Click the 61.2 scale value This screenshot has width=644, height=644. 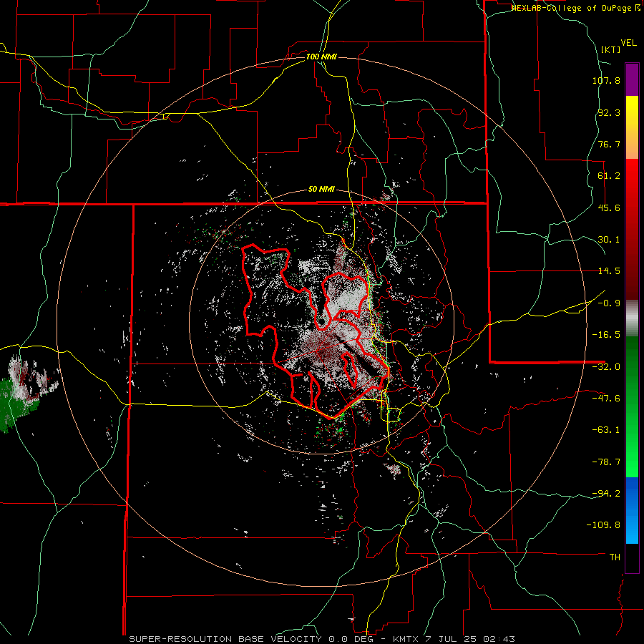pos(609,176)
